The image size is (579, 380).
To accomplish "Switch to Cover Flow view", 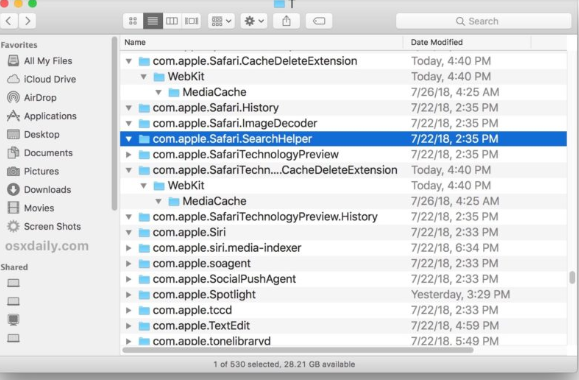I will tap(191, 21).
